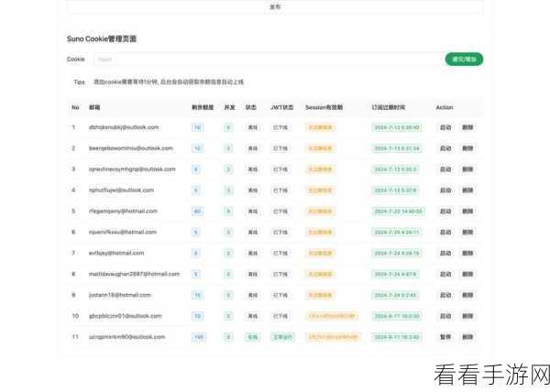Click the email address in row 1
This screenshot has width=550, height=392.
(124, 127)
